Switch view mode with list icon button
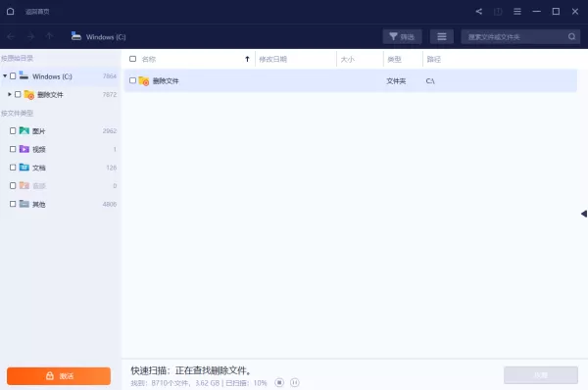588x390 pixels. point(442,37)
